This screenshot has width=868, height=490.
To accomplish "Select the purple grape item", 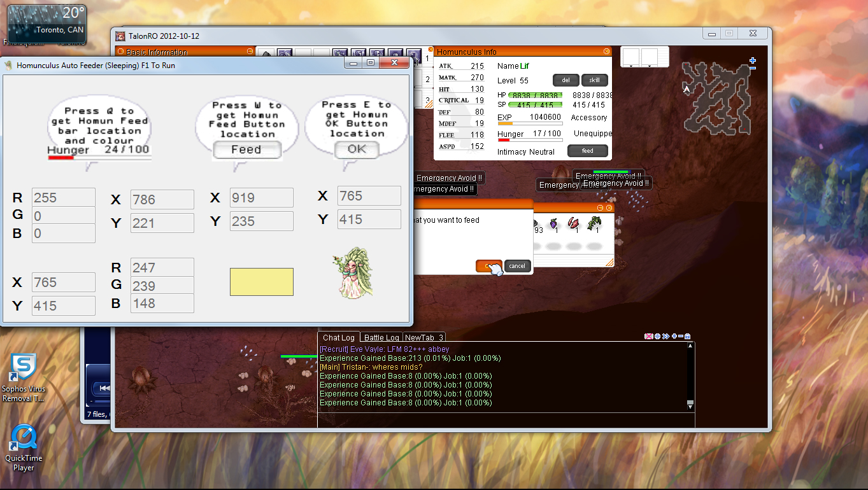I will point(553,223).
